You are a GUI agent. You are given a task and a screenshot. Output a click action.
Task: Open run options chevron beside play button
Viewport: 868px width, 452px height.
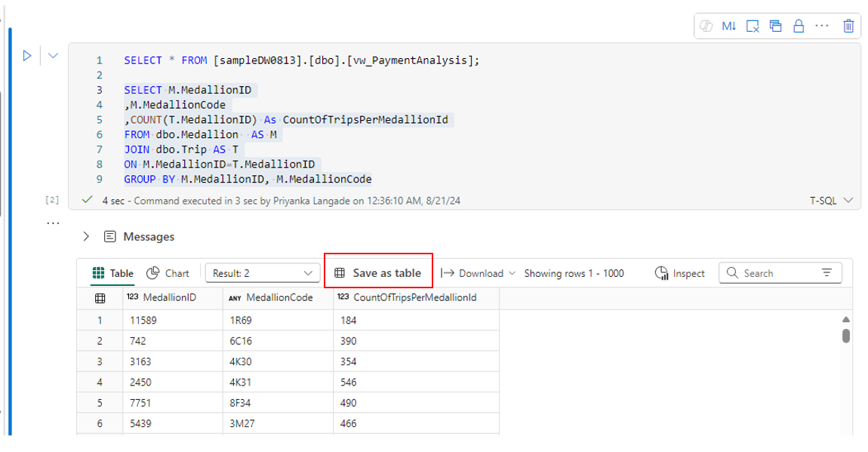pos(53,56)
